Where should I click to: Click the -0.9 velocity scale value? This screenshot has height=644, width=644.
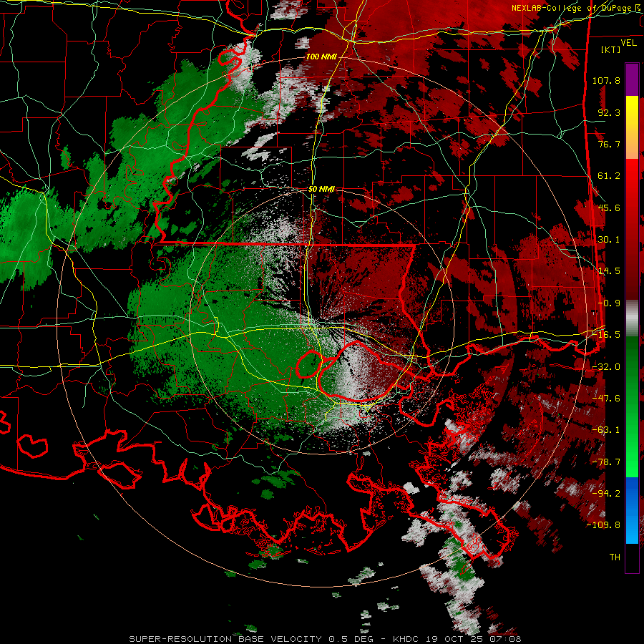[609, 303]
